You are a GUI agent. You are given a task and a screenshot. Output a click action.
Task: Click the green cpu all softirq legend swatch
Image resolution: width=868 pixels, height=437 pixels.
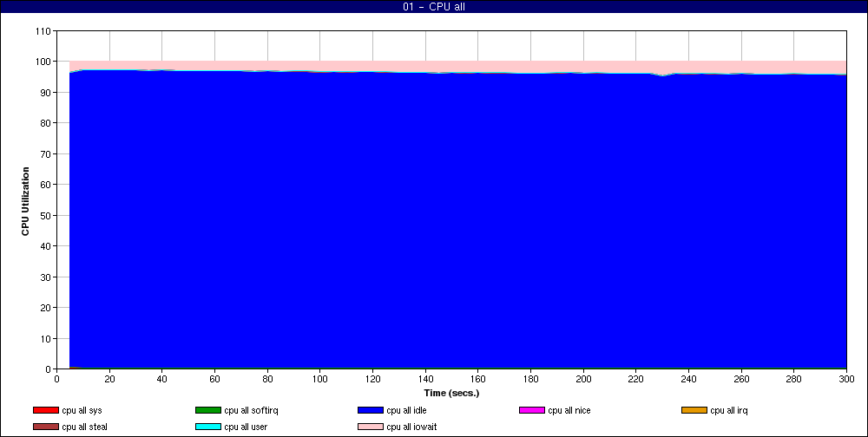tap(208, 410)
